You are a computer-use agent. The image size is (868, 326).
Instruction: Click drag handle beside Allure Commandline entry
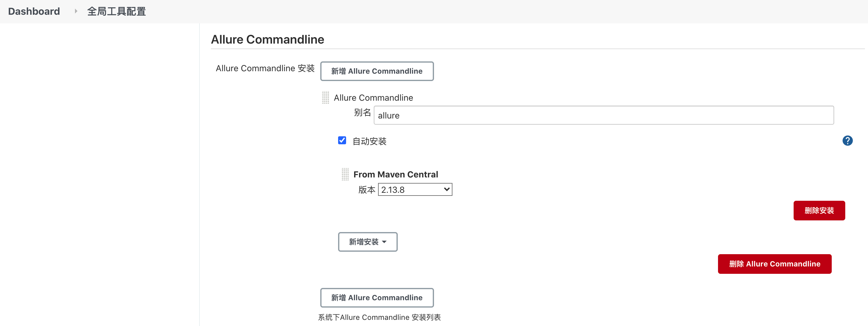pyautogui.click(x=325, y=98)
